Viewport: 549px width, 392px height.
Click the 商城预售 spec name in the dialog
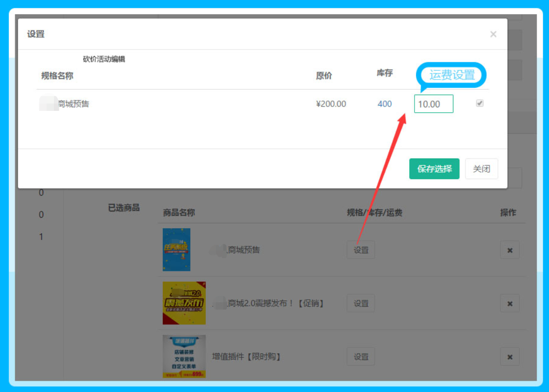[74, 104]
